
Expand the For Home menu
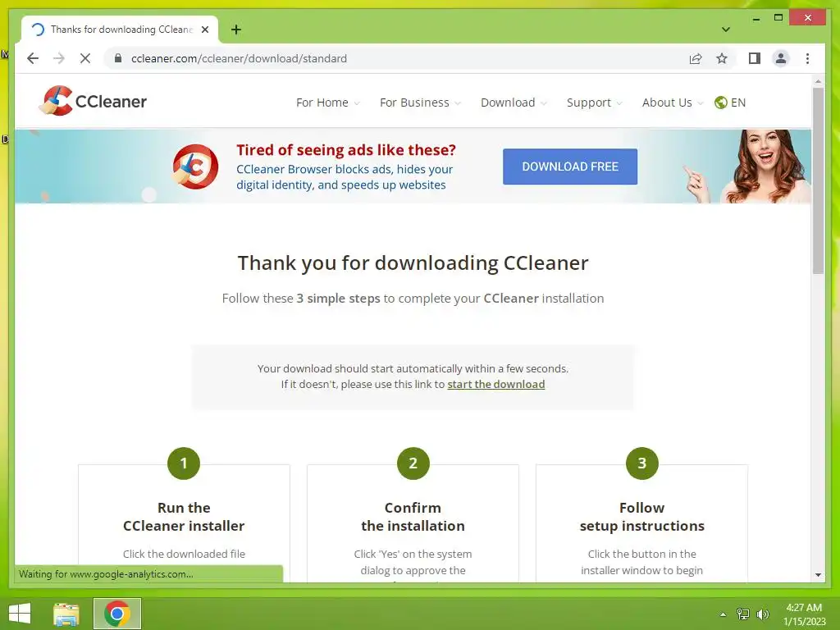tap(328, 103)
